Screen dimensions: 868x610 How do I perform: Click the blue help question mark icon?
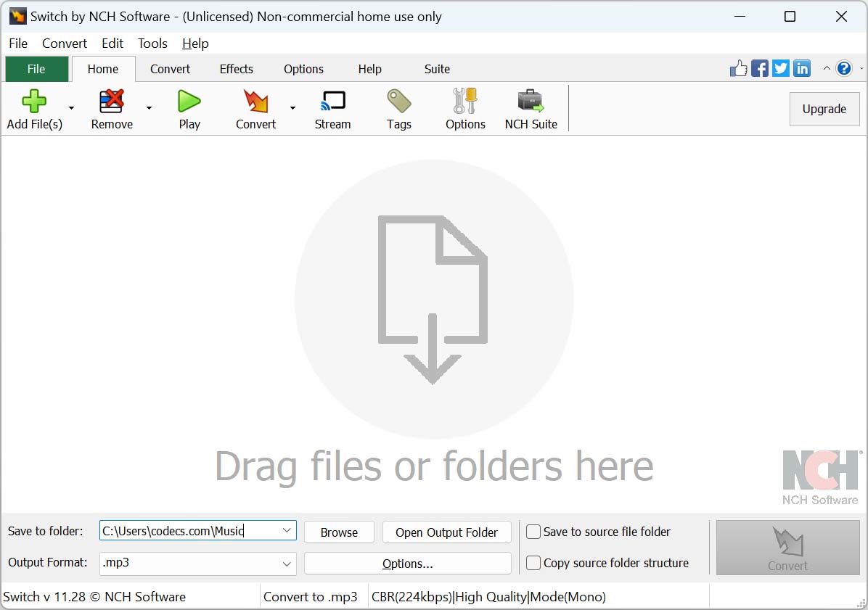click(x=843, y=69)
